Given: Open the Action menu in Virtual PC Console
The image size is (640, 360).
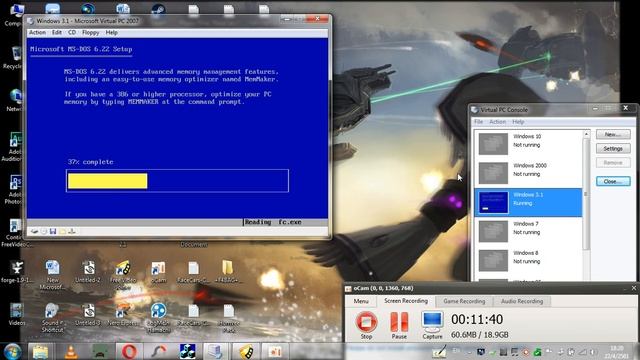Looking at the screenshot, I should point(497,122).
